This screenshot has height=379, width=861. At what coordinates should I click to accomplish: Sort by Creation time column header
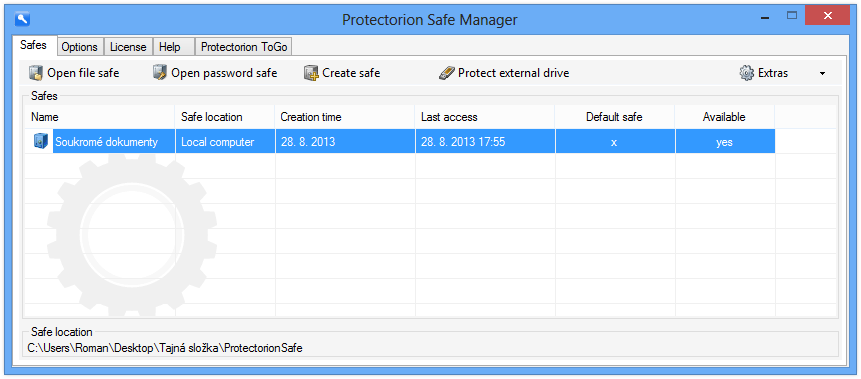pos(345,117)
